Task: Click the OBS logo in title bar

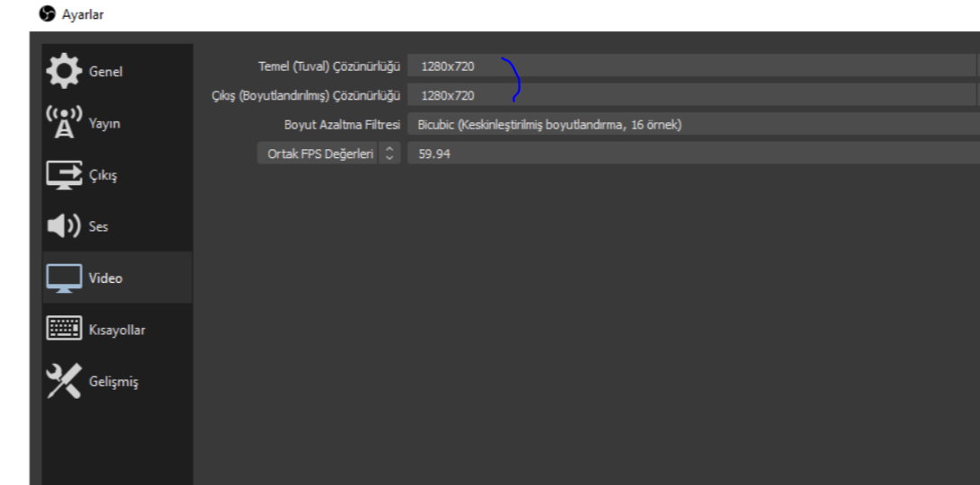Action: click(x=47, y=13)
